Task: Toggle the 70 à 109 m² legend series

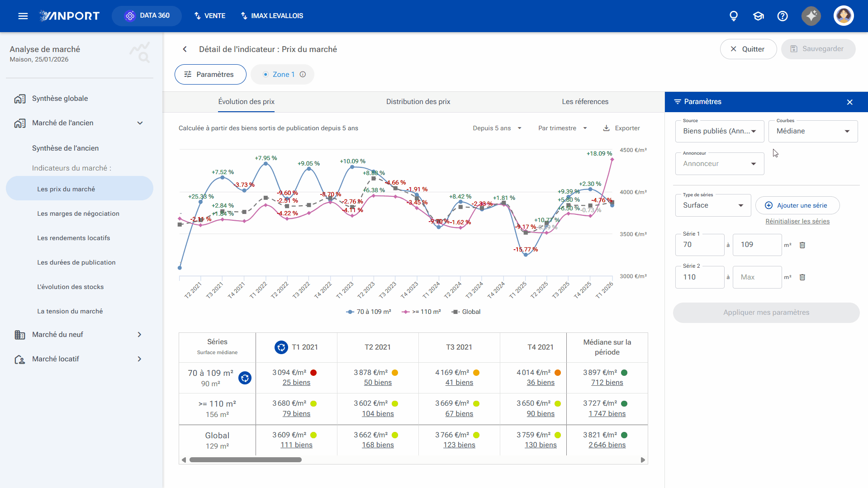Action: point(369,312)
